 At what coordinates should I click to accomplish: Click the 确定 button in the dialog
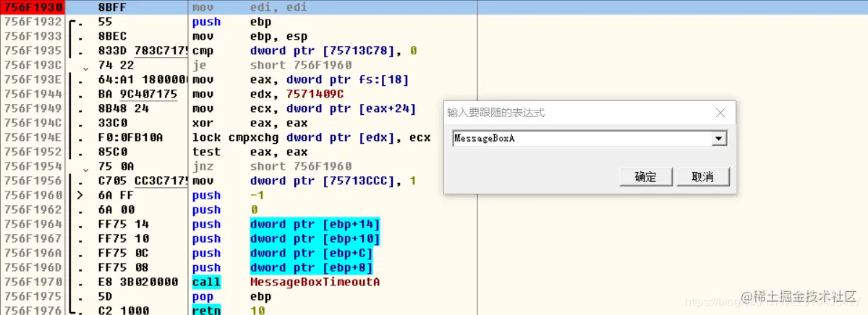[x=646, y=177]
